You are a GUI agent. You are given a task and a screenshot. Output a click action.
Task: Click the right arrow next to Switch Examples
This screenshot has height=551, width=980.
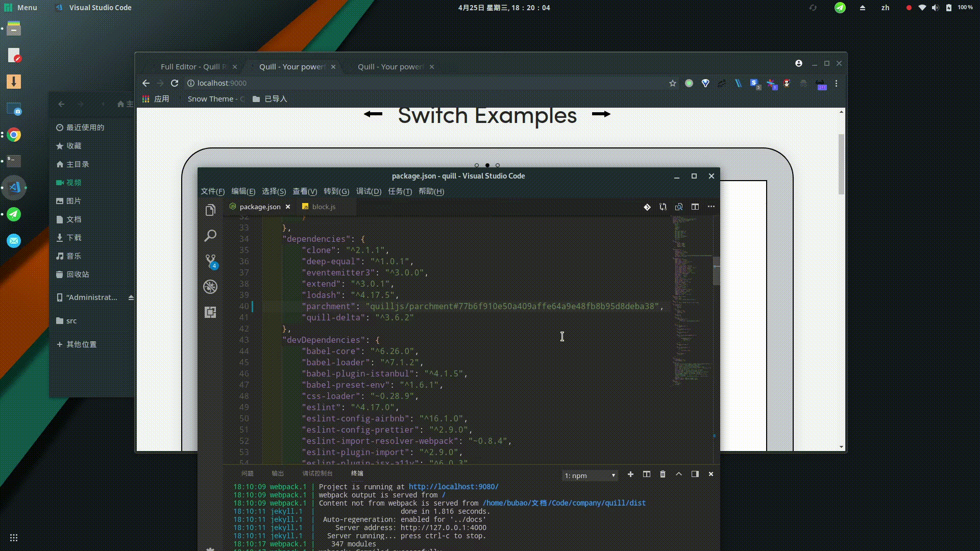[601, 114]
